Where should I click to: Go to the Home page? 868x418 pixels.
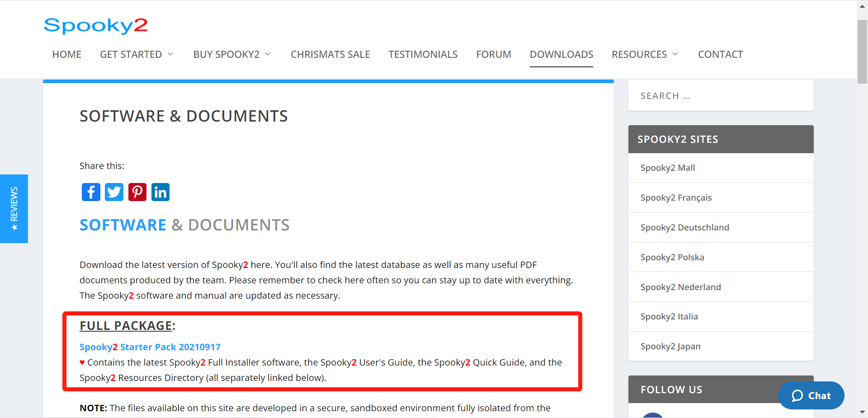66,54
